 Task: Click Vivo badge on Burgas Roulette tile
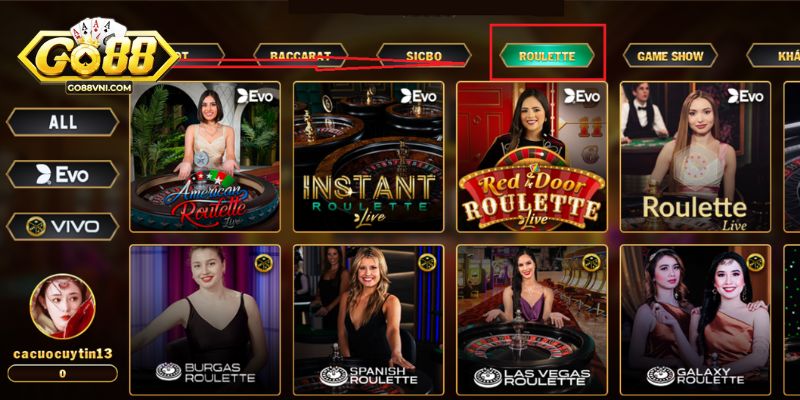pyautogui.click(x=264, y=263)
